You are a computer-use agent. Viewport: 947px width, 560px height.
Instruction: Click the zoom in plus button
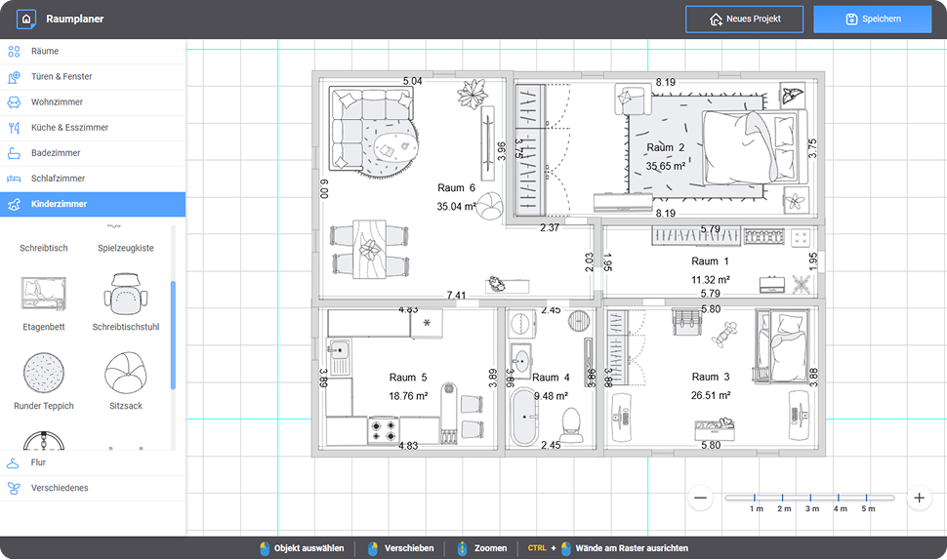tap(918, 498)
